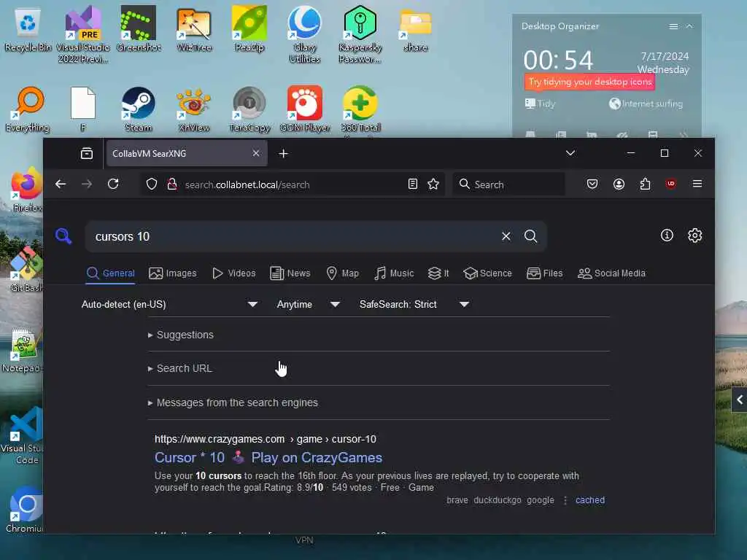This screenshot has width=747, height=560.
Task: Launch PeaZip desktop shortcut
Action: tap(249, 28)
